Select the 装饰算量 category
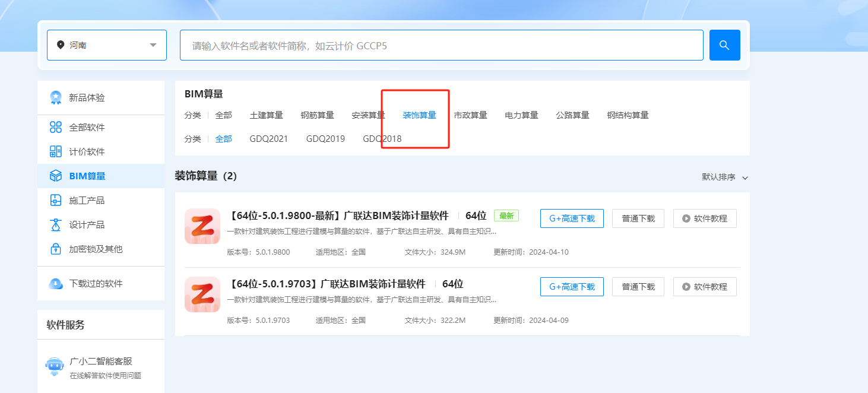The image size is (868, 393). coord(419,115)
